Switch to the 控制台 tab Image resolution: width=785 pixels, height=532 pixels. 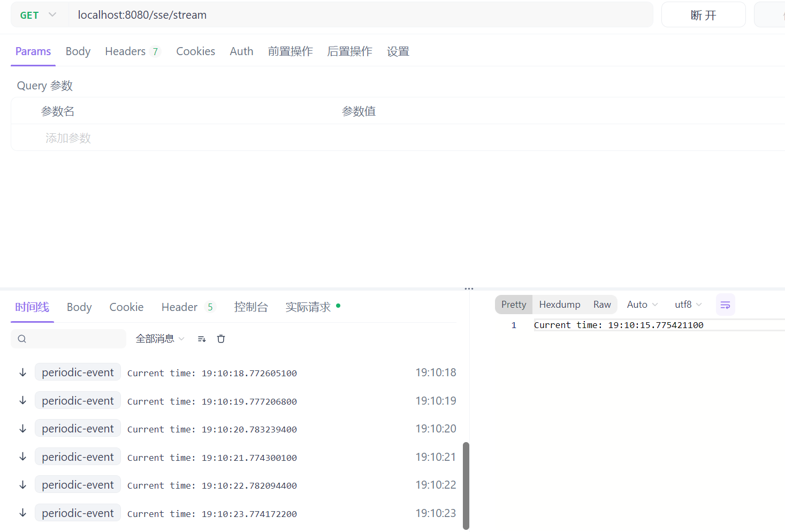pos(251,307)
